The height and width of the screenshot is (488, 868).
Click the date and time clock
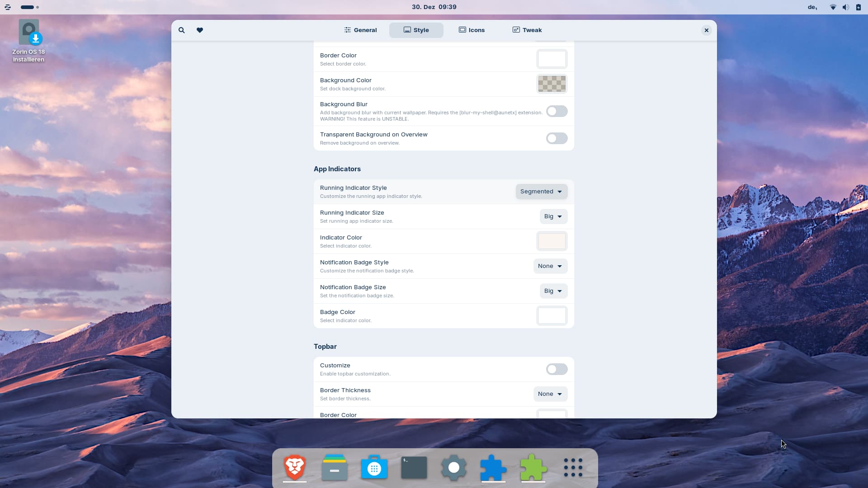[434, 7]
